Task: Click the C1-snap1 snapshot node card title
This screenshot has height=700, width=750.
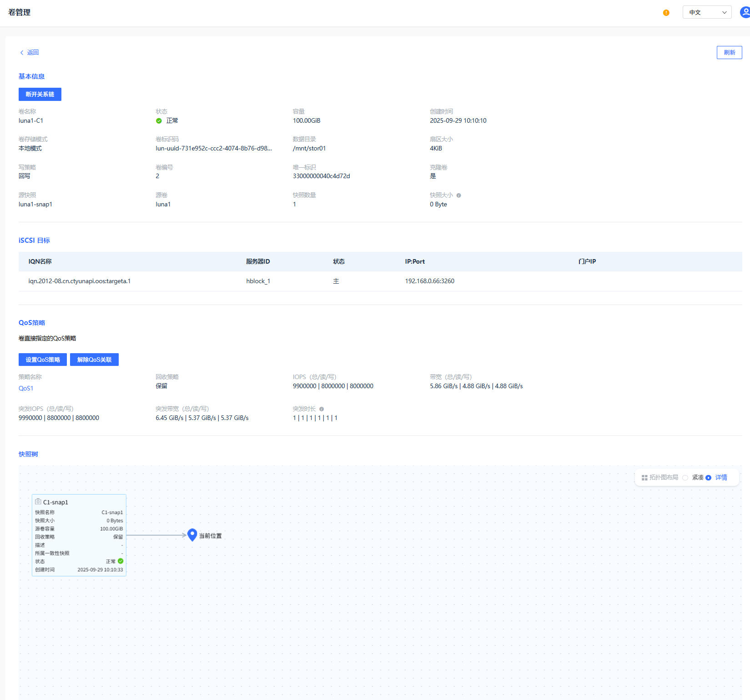Action: tap(55, 502)
